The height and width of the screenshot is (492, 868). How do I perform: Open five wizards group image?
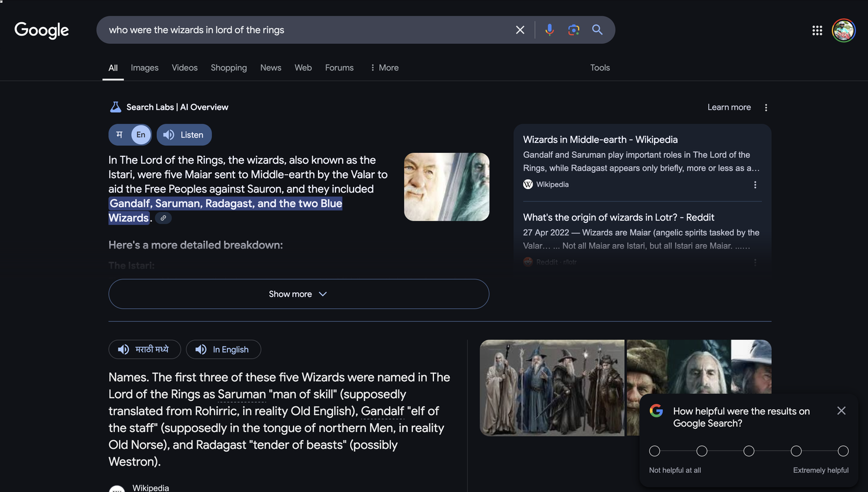click(x=552, y=388)
